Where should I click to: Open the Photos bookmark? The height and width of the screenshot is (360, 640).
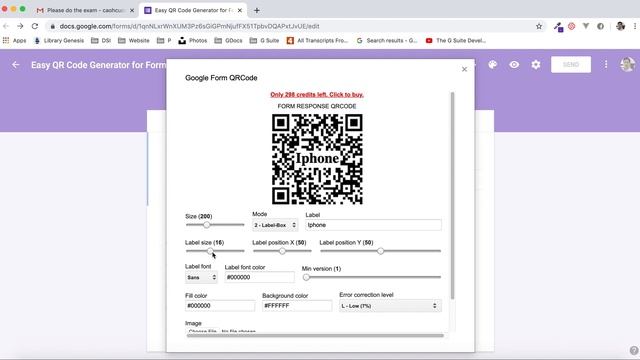(x=193, y=40)
